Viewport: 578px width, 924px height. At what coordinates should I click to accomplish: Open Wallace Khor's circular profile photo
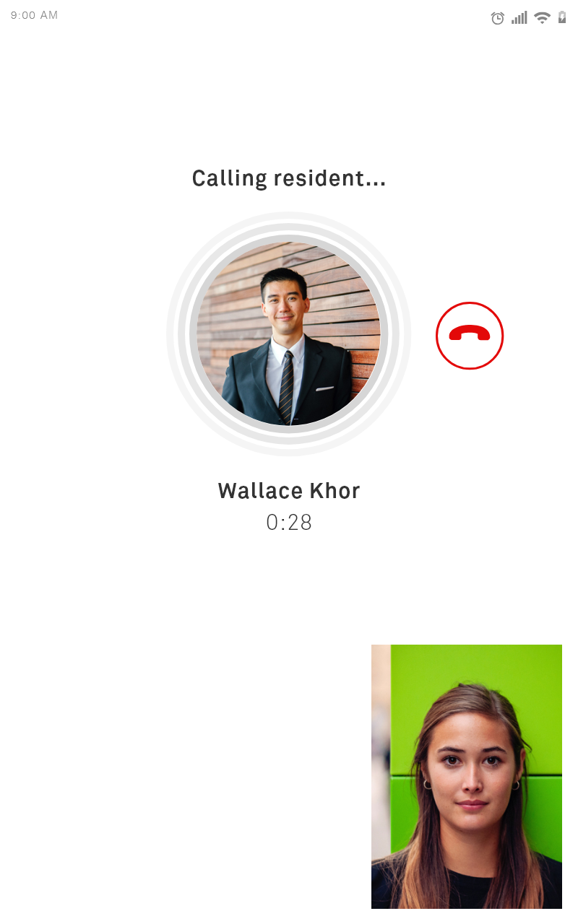[x=289, y=334]
